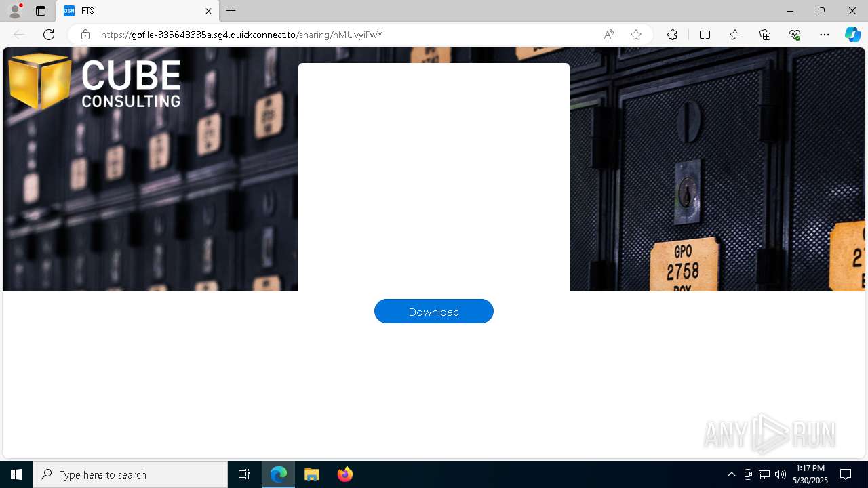Open the notification center

[846, 474]
